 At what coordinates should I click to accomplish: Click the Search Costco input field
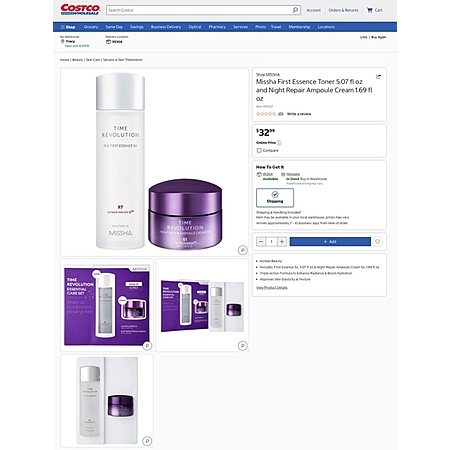[199, 10]
